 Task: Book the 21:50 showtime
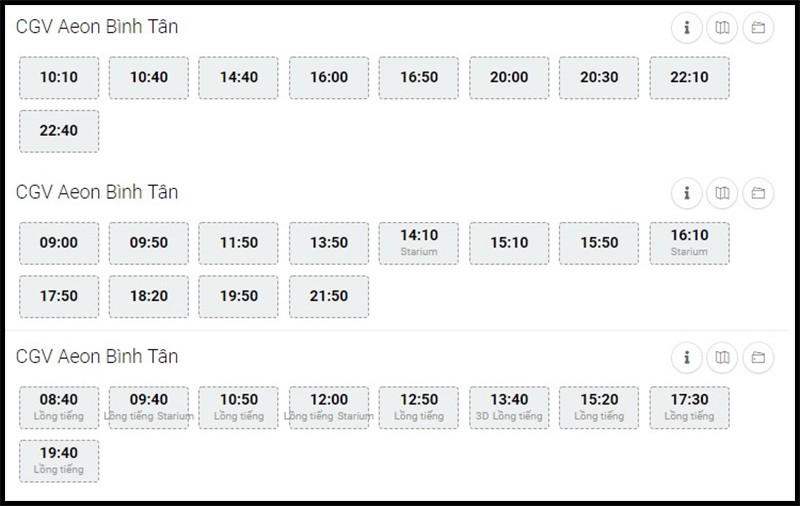329,297
